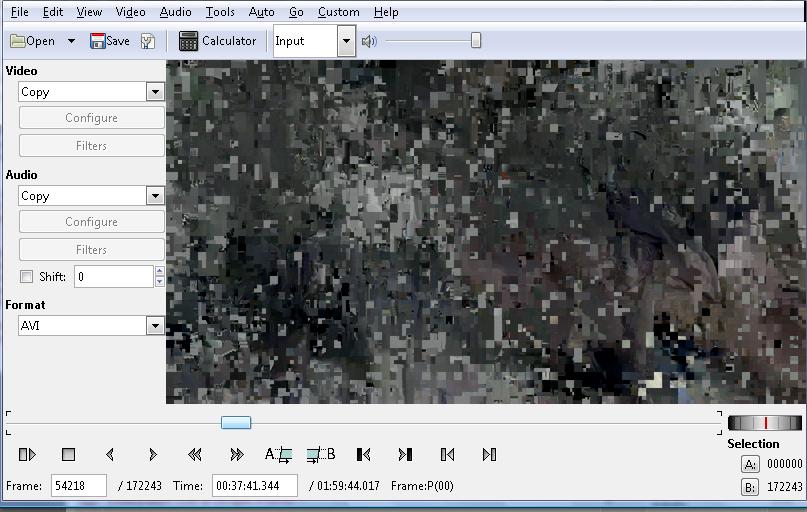Viewport: 807px width, 512px height.
Task: Enable the audio Shift checkbox
Action: tap(26, 276)
